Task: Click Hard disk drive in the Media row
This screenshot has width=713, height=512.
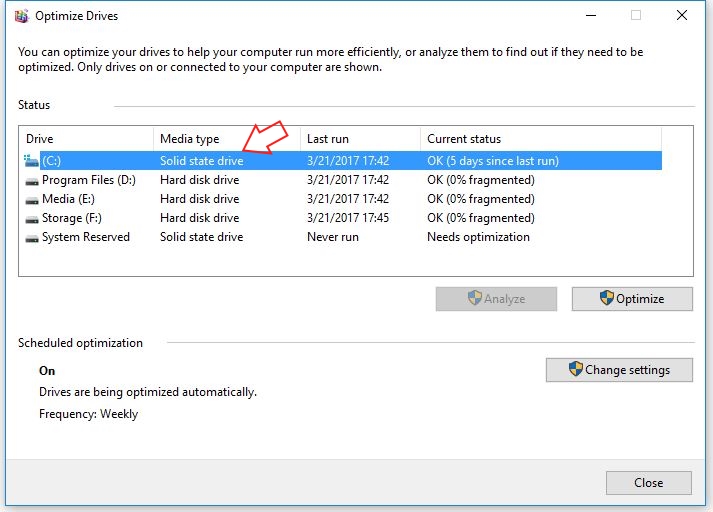Action: [199, 199]
